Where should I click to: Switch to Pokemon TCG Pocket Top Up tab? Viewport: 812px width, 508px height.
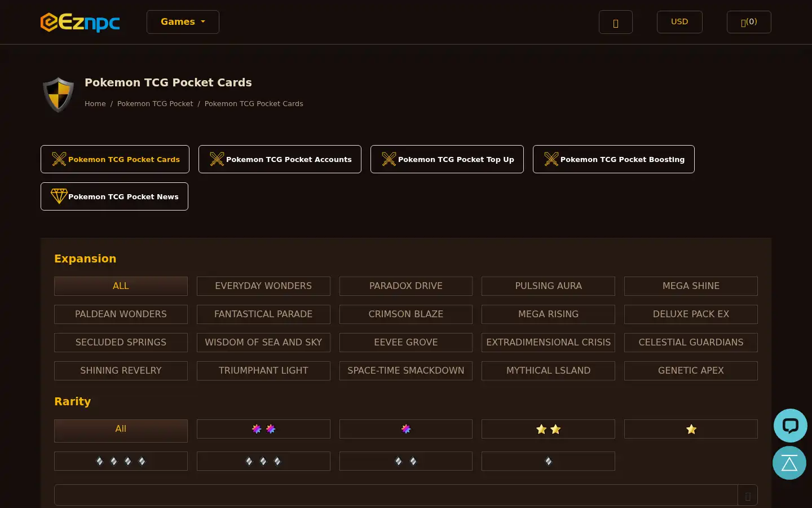coord(447,159)
